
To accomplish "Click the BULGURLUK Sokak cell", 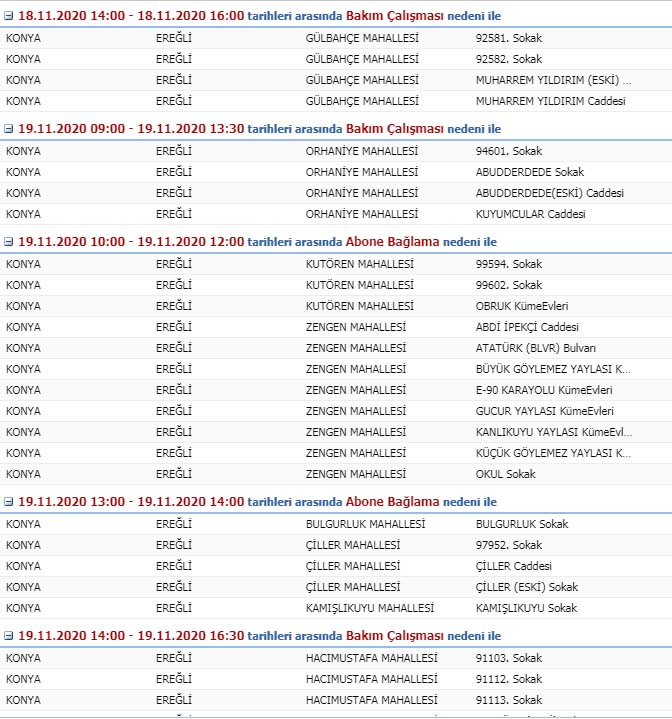I will [522, 524].
